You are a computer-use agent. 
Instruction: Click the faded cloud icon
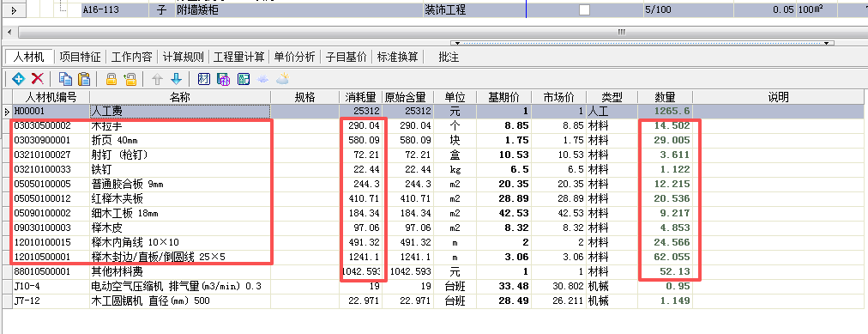[263, 79]
